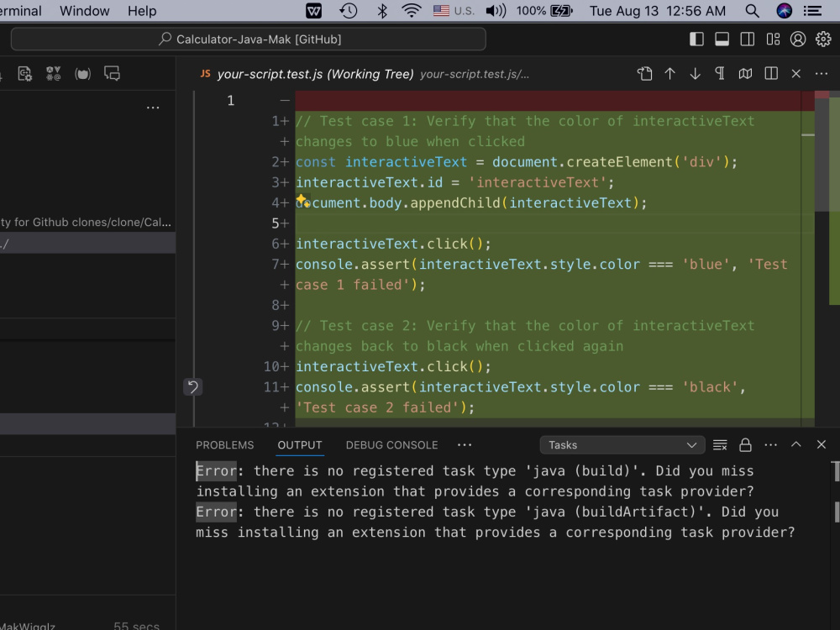Launch Siri from the menu bar
This screenshot has width=840, height=630.
coord(785,11)
